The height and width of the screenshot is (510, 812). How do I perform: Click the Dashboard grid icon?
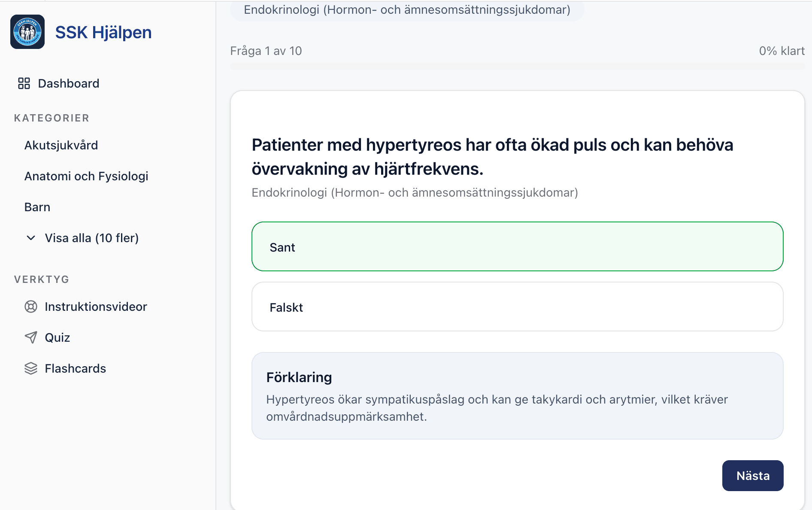coord(24,83)
